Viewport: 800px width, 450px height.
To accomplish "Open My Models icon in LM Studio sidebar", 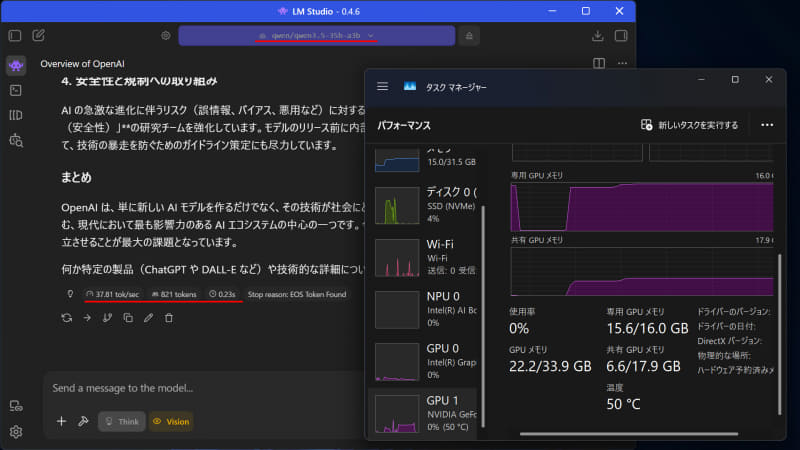I will click(x=16, y=115).
